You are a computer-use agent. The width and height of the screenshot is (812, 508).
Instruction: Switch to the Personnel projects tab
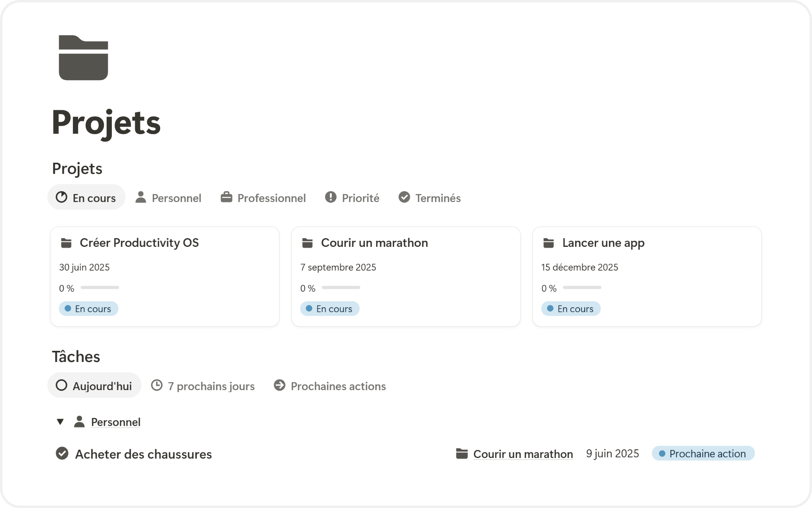tap(169, 198)
